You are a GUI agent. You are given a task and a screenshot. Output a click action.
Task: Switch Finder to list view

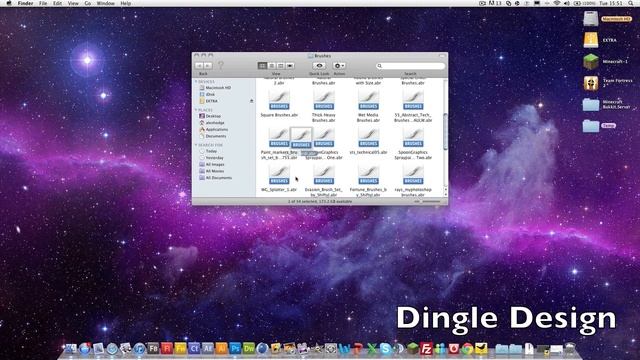click(271, 66)
